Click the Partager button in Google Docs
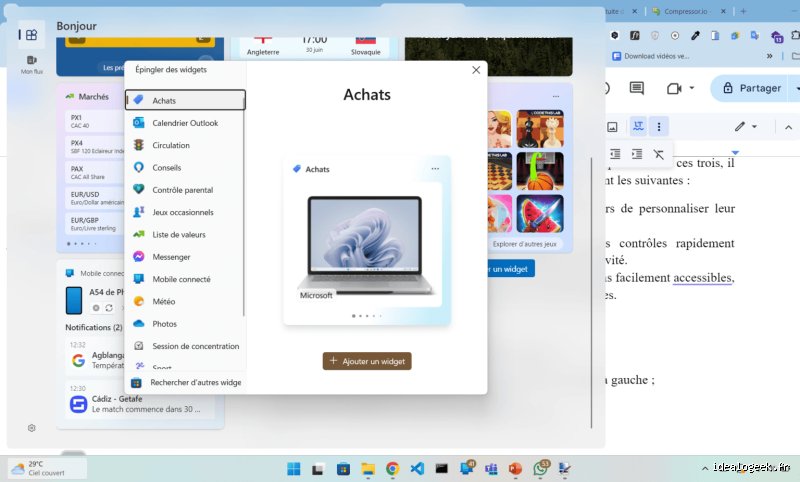800x482 pixels. coord(753,88)
